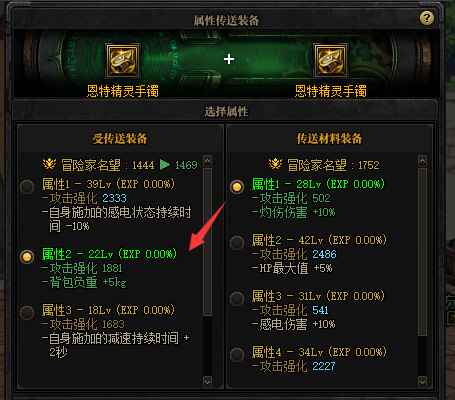
Task: Click left list scrollbar up arrow
Action: click(x=207, y=161)
